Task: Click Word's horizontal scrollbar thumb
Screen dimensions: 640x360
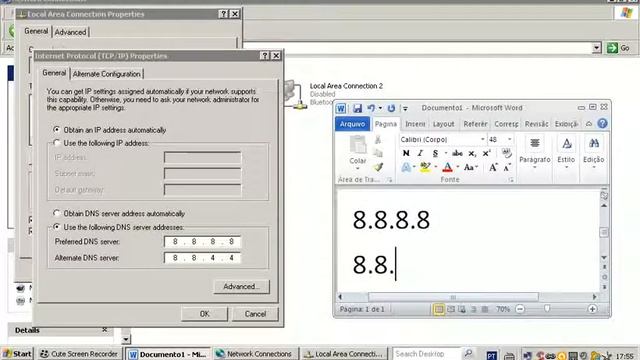Action: (x=453, y=297)
